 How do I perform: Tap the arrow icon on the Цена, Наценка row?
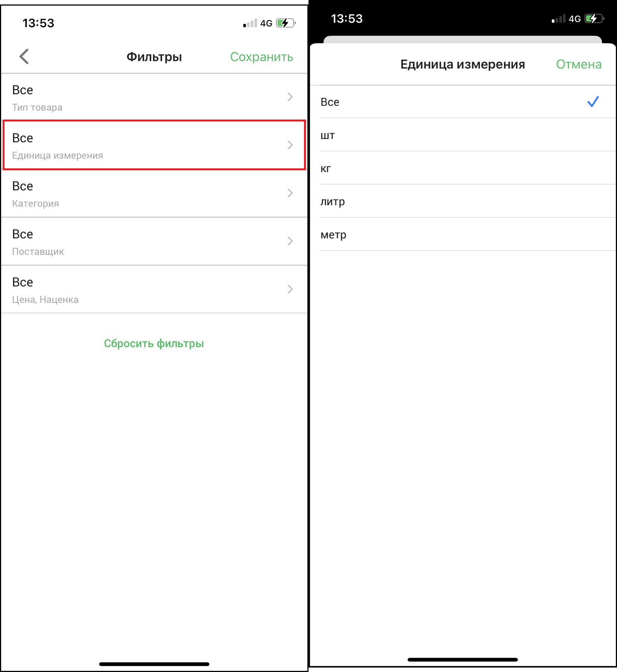point(290,289)
